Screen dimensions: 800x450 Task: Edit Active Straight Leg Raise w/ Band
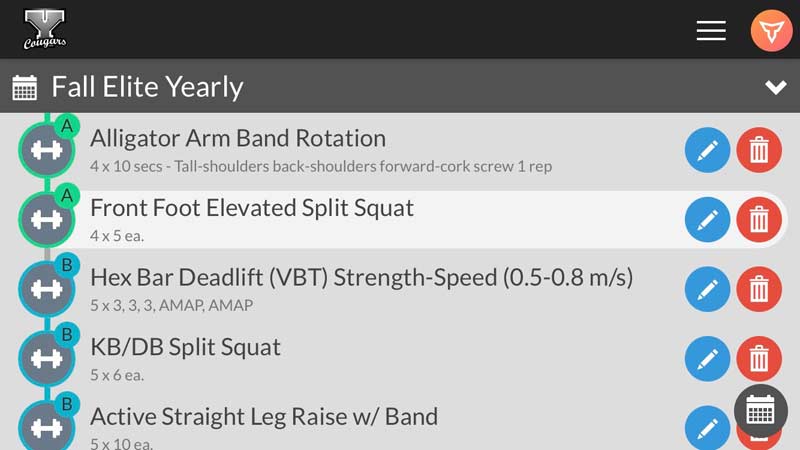pos(707,428)
